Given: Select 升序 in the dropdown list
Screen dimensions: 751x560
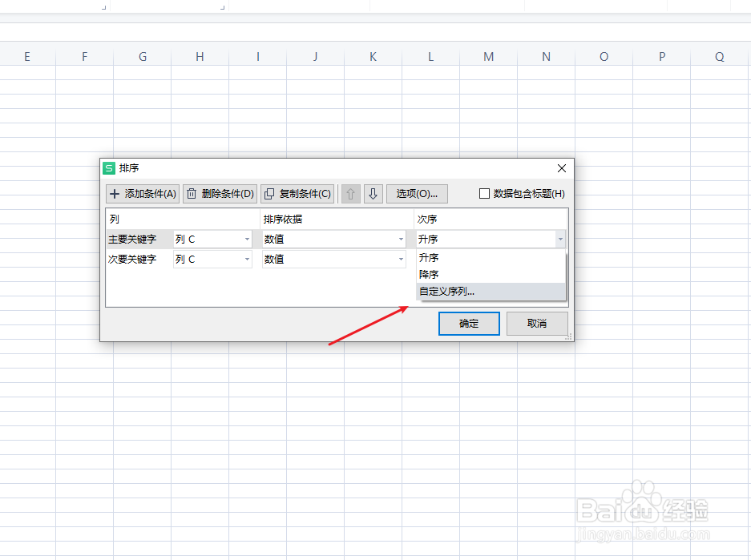Looking at the screenshot, I should pos(429,257).
